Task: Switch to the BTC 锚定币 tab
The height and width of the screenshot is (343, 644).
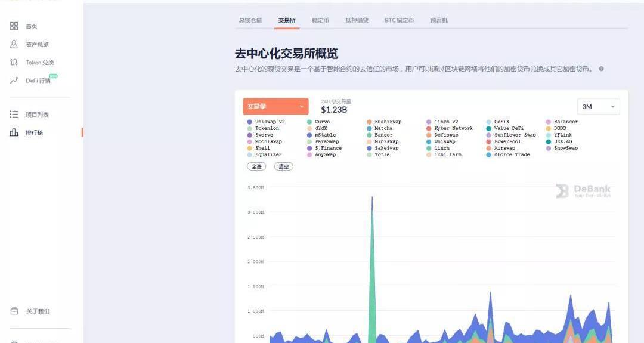Action: 399,20
